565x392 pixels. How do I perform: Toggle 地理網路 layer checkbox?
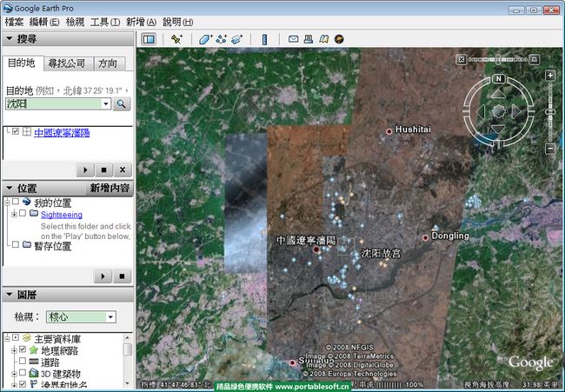[23, 349]
